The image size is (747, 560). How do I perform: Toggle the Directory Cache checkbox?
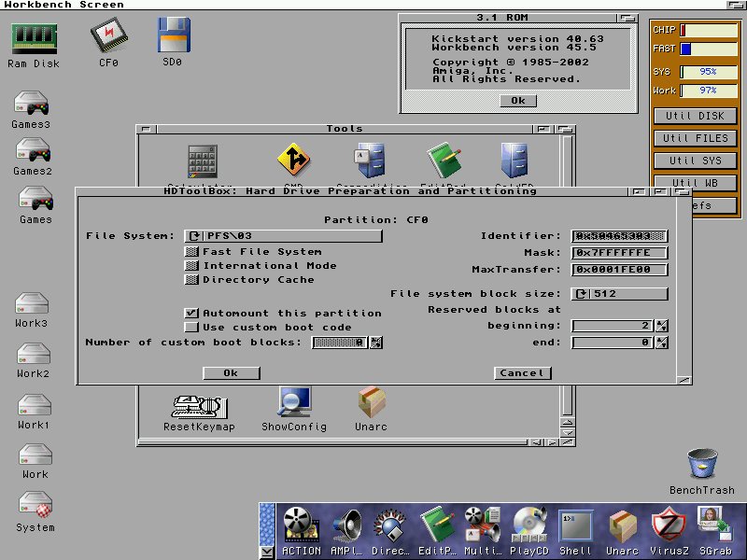pyautogui.click(x=191, y=279)
